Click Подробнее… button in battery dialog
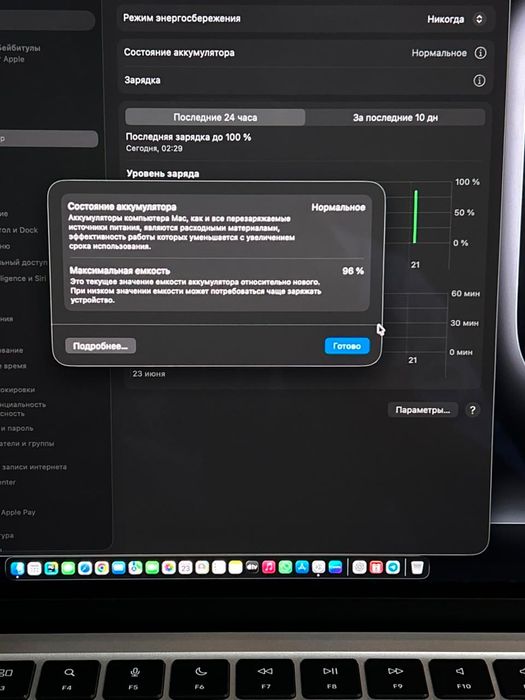525x700 pixels. pyautogui.click(x=100, y=346)
